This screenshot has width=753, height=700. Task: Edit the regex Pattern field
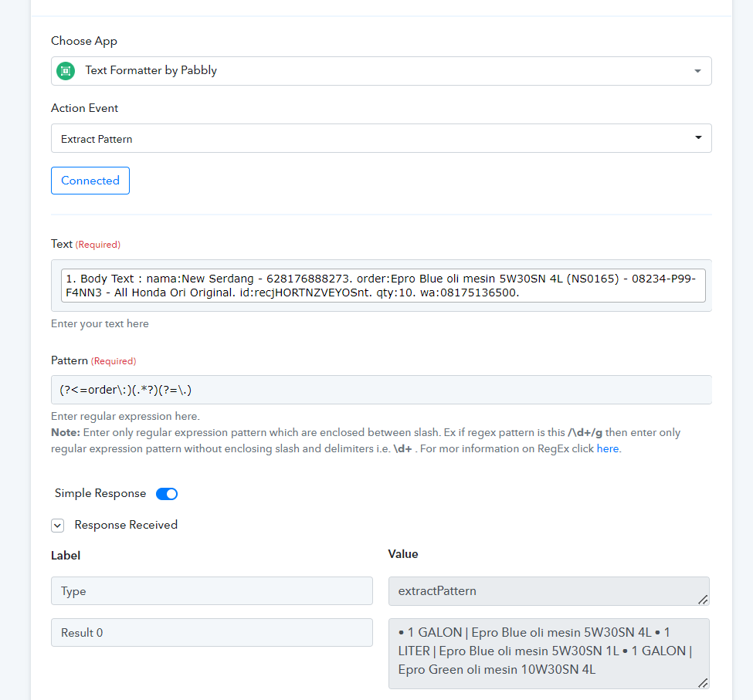(x=381, y=390)
